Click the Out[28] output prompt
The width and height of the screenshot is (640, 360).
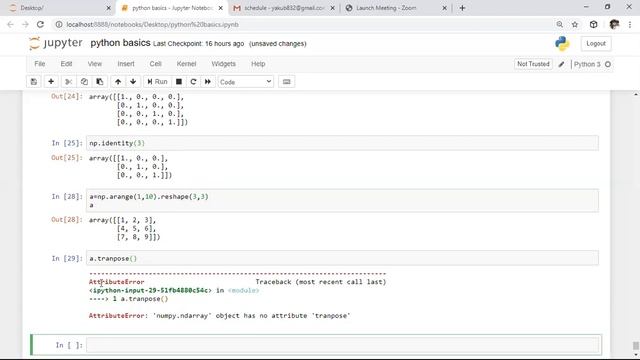(67, 220)
